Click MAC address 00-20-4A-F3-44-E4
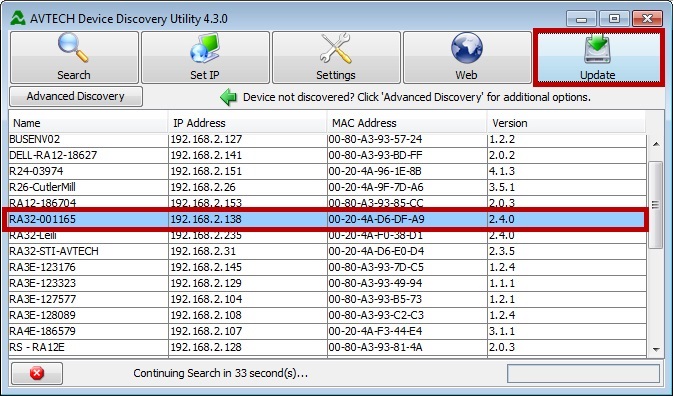The image size is (673, 396). point(375,331)
